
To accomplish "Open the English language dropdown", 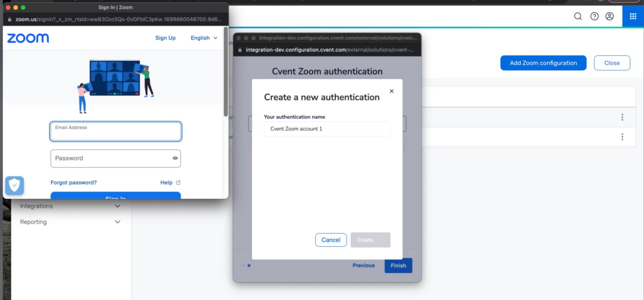I will point(204,38).
